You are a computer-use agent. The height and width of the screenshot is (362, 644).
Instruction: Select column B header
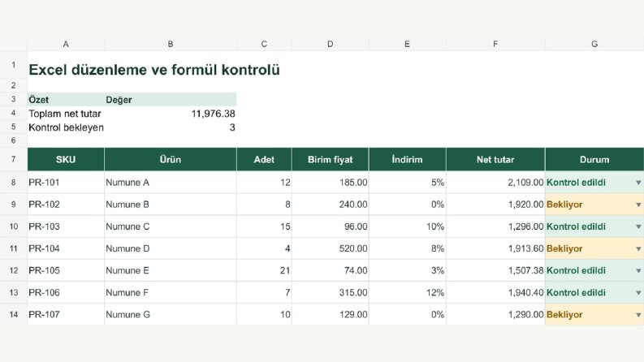click(171, 44)
